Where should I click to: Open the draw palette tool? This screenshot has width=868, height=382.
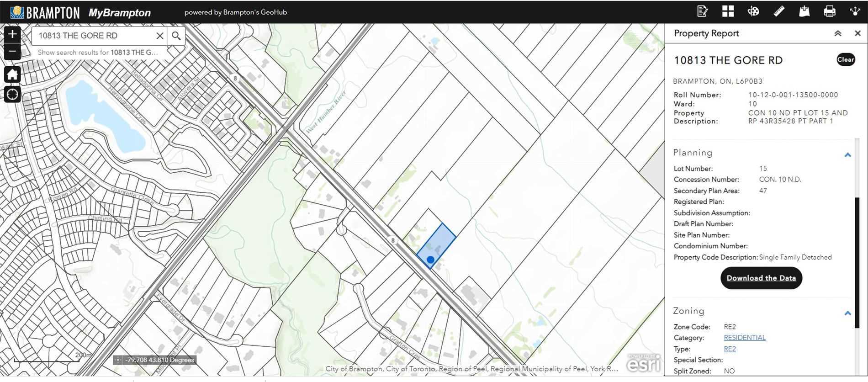point(753,11)
